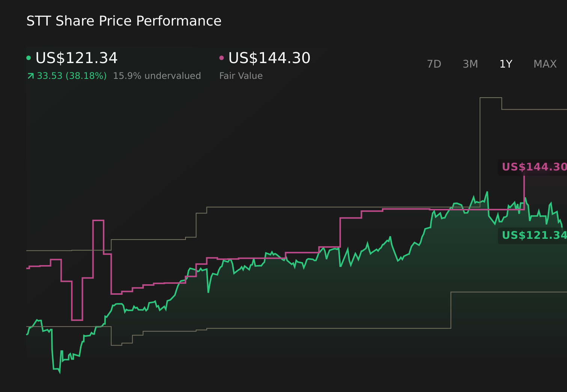Show the MAX price history
This screenshot has height=392, width=567.
(x=545, y=64)
